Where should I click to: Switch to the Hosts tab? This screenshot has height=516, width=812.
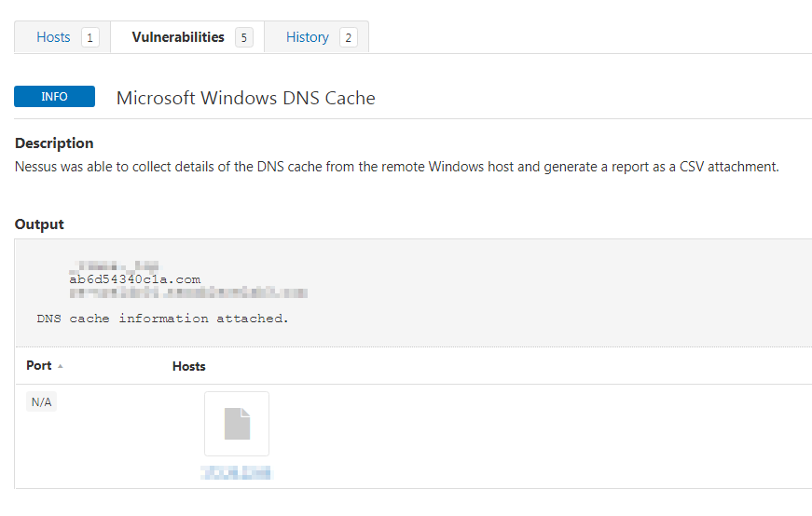click(62, 37)
